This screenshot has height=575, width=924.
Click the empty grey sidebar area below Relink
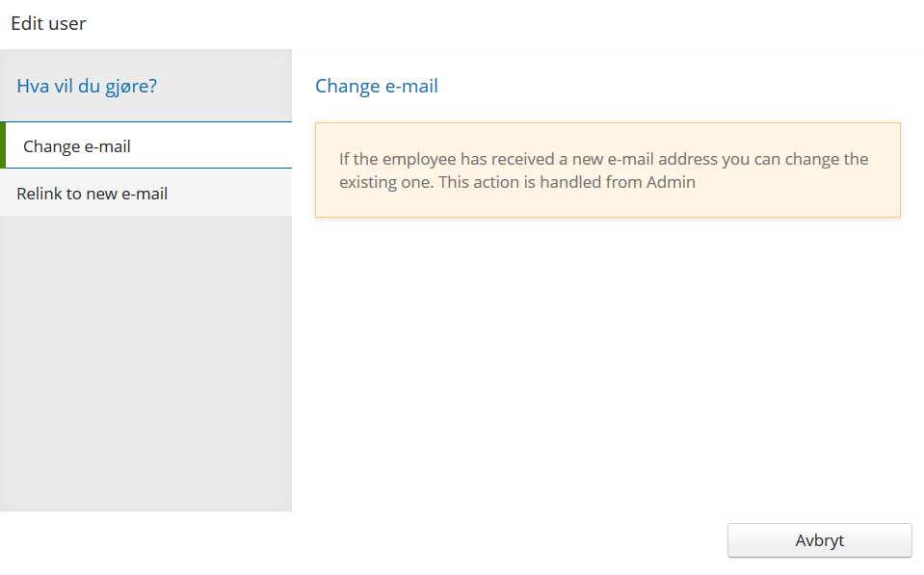[145, 366]
